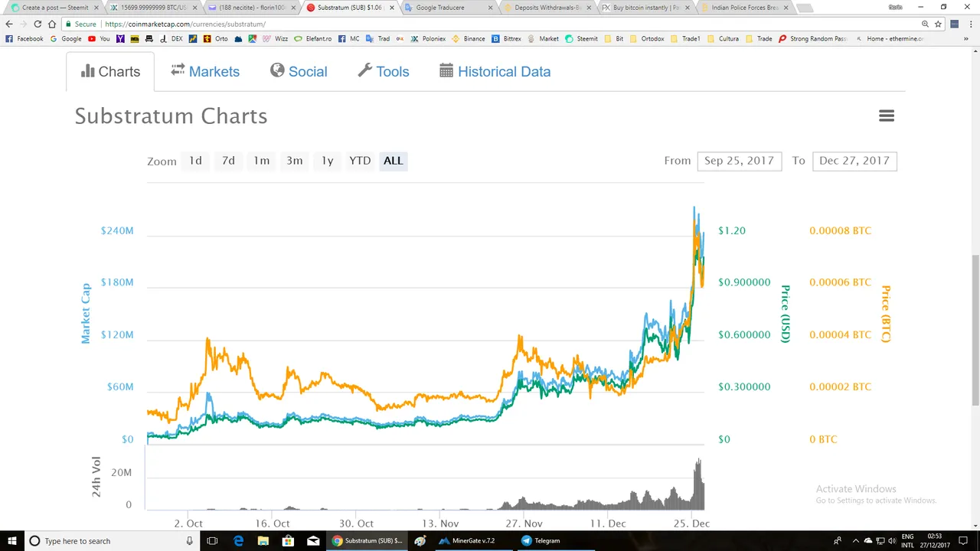Switch to the Historical Data tab

[495, 72]
